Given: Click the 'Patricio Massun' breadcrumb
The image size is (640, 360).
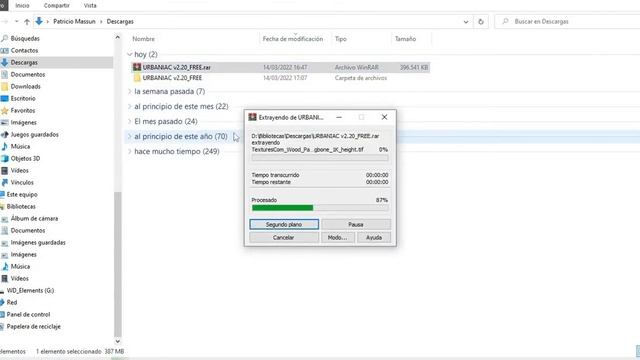Looking at the screenshot, I should (74, 22).
